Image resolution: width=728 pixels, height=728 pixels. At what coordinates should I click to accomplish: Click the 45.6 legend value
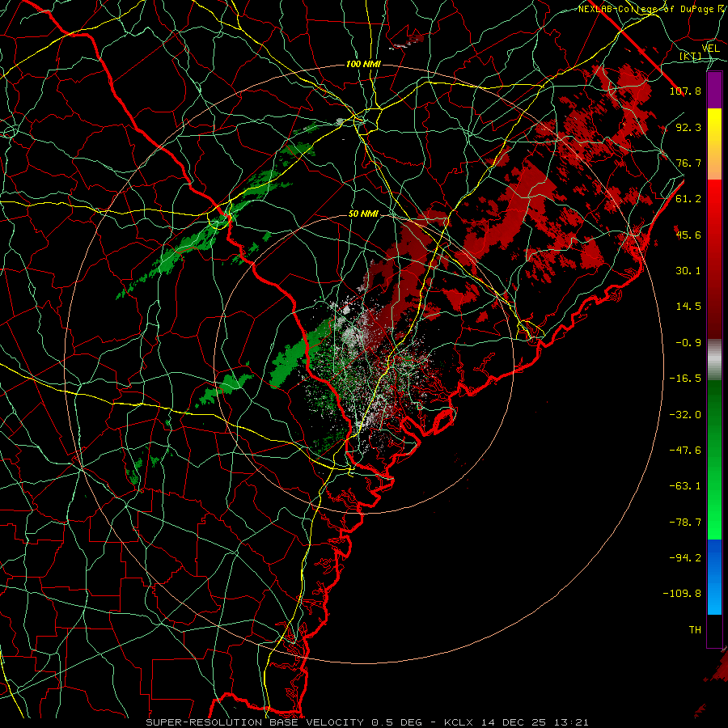point(688,235)
